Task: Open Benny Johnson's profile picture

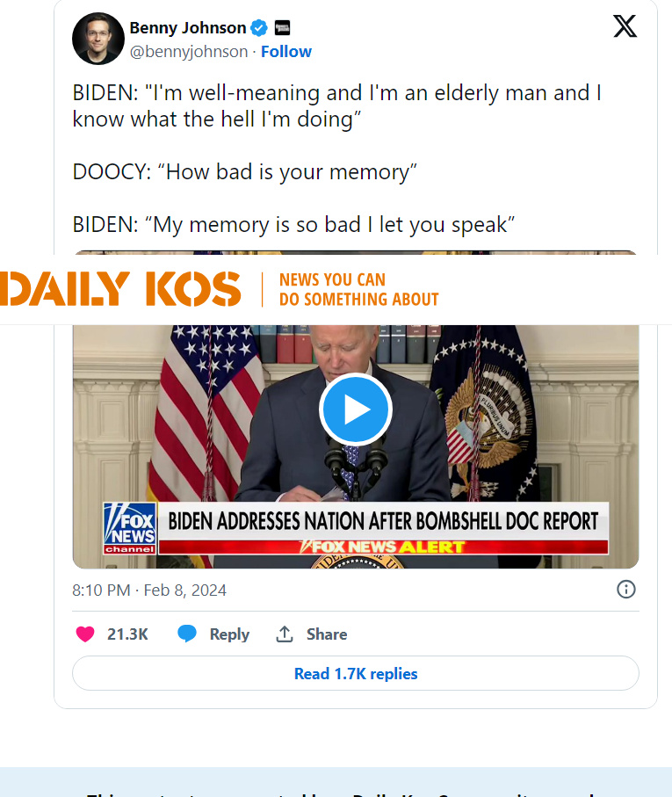Action: click(98, 39)
